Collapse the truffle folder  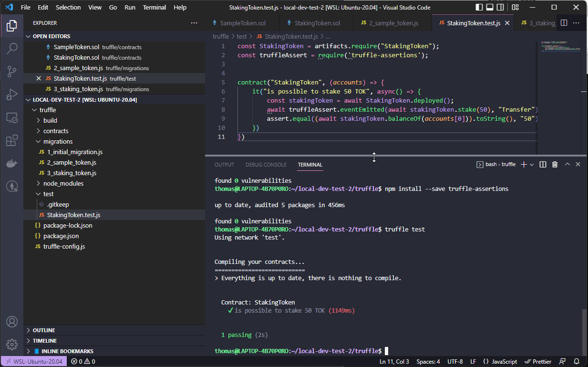[x=114, y=110]
